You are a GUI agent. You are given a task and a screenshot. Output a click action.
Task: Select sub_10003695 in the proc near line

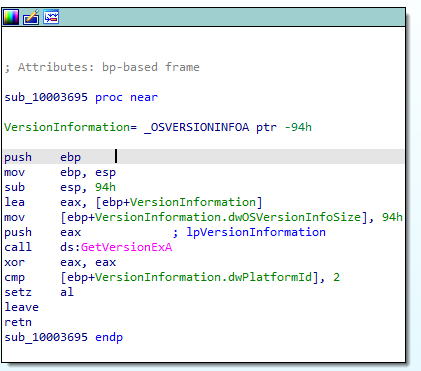click(x=46, y=97)
